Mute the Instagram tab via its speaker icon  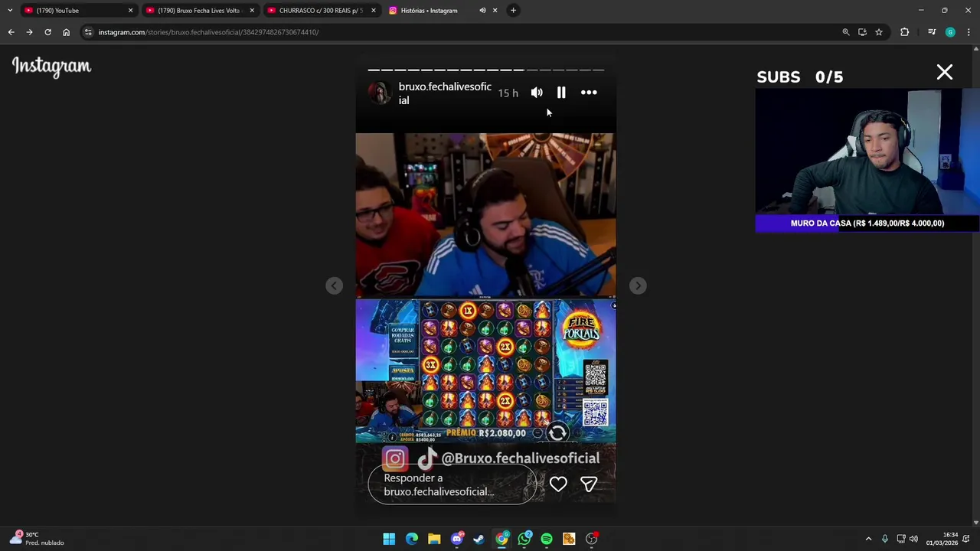click(x=482, y=10)
